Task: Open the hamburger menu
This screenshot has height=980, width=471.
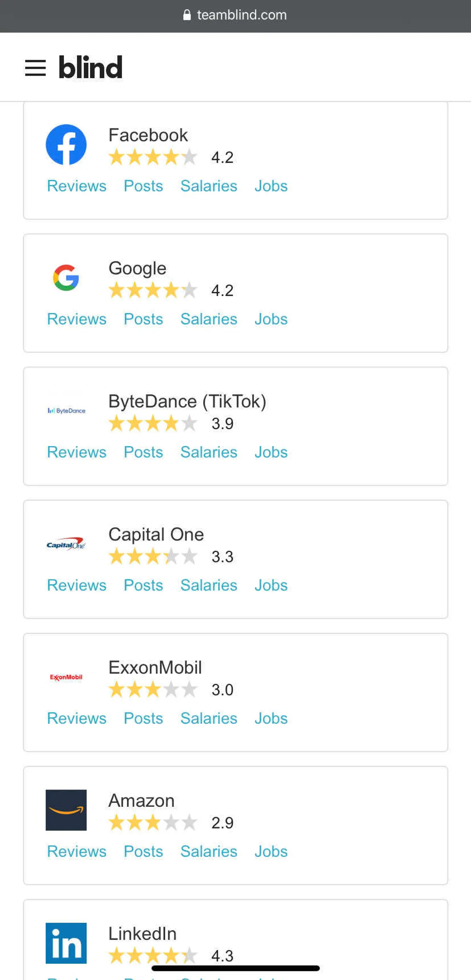Action: click(x=35, y=68)
